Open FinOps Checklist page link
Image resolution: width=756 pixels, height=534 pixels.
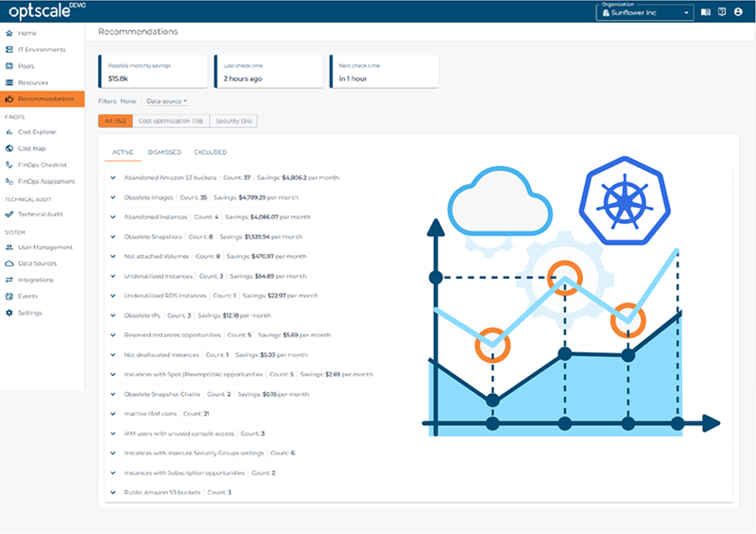[x=42, y=165]
